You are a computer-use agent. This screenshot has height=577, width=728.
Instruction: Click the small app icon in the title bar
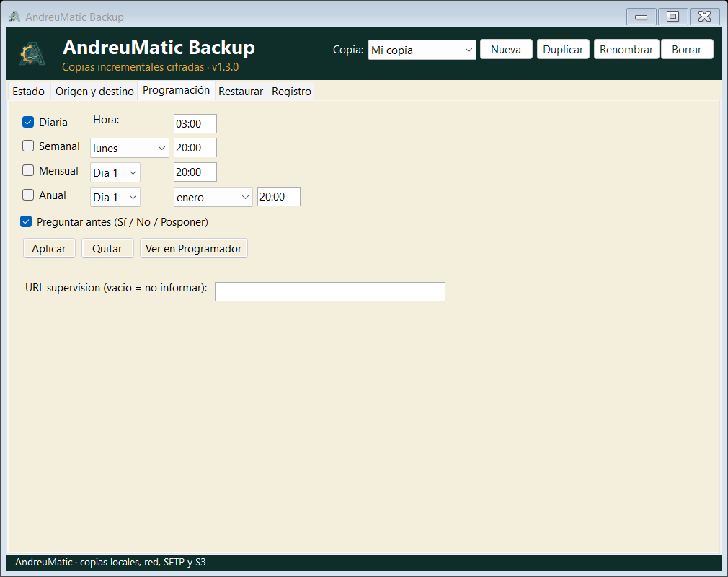(x=15, y=17)
